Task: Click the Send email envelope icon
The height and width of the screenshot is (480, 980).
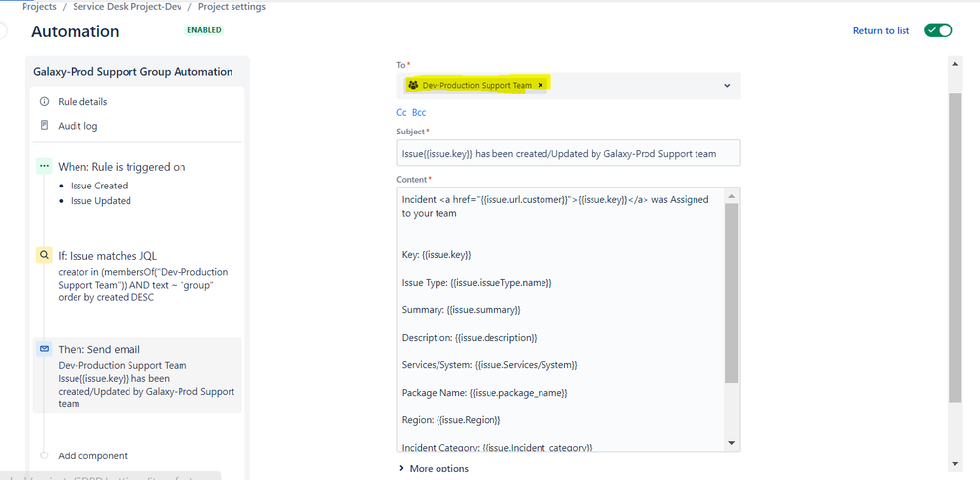Action: (44, 348)
